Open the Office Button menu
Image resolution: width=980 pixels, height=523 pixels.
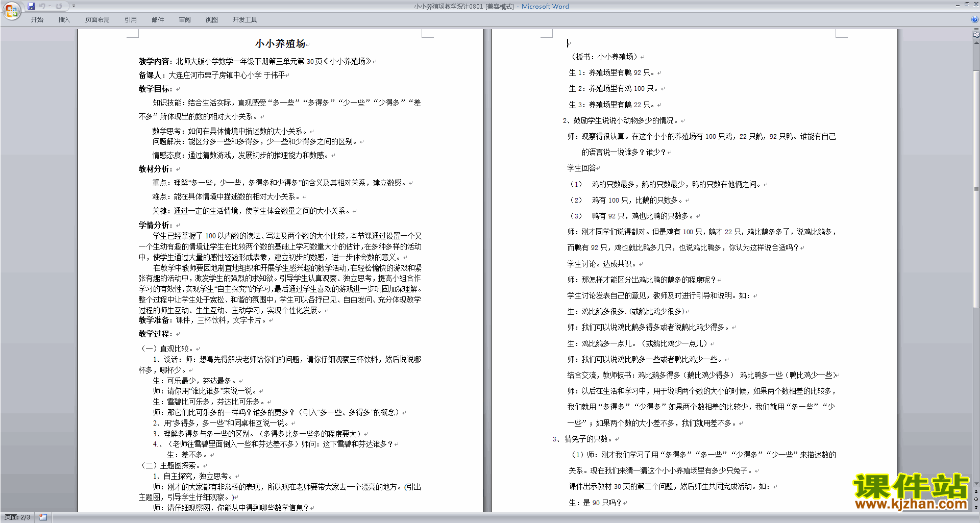11,11
